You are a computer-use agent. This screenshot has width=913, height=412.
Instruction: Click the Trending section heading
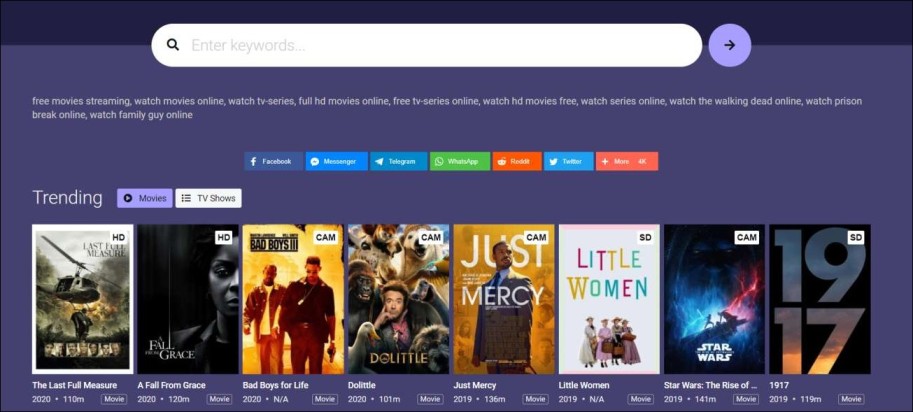67,198
